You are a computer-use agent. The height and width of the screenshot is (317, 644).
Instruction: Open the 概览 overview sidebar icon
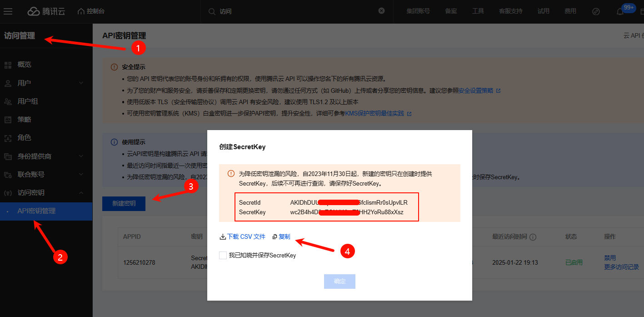(x=8, y=65)
